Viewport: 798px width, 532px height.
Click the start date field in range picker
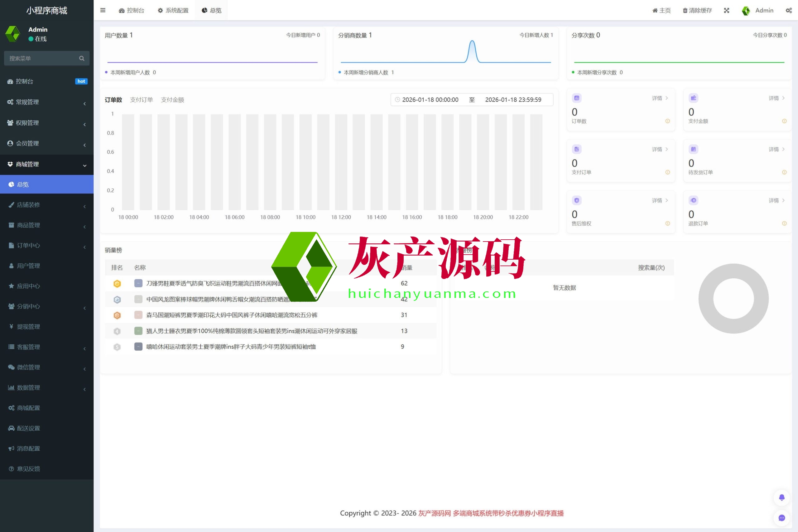click(430, 100)
